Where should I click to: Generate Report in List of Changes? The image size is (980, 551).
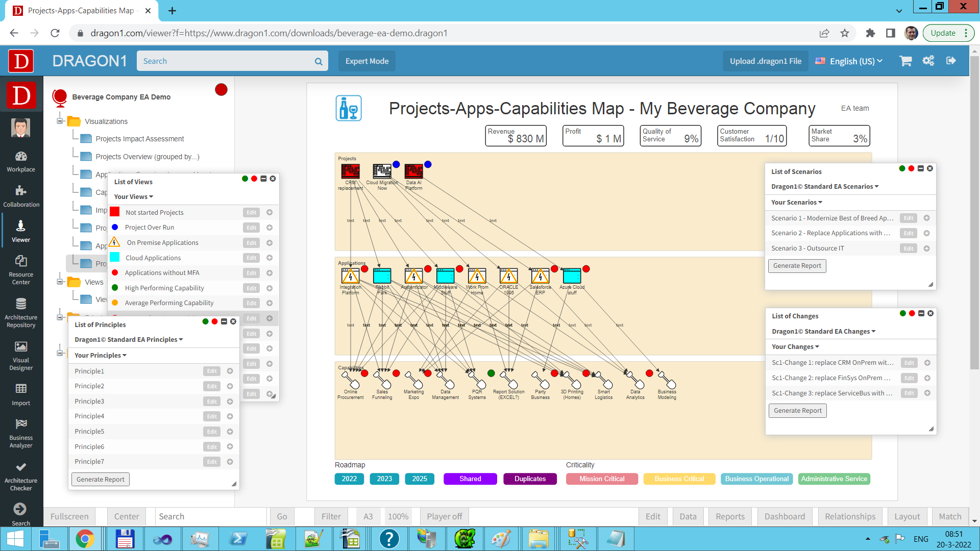pyautogui.click(x=797, y=411)
